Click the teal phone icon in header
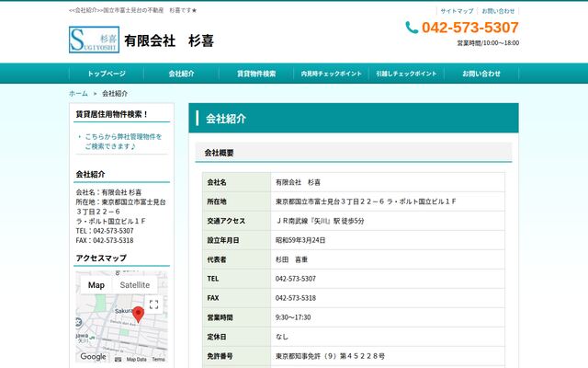Viewport: 588px width, 368px height. [412, 28]
